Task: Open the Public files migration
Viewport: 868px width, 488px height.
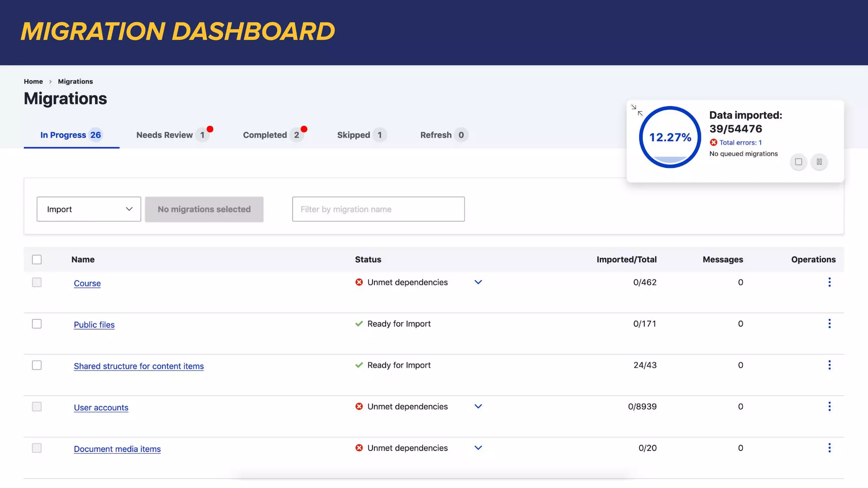Action: [x=94, y=325]
